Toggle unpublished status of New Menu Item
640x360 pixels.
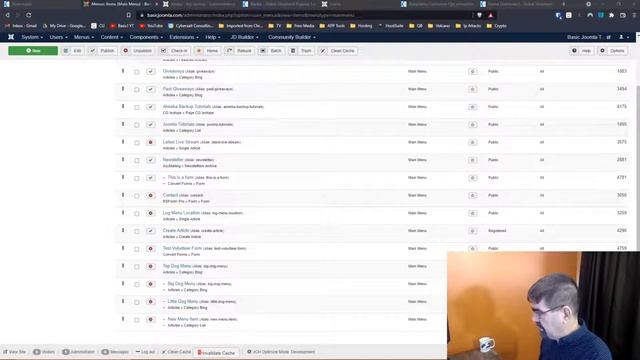(x=151, y=320)
